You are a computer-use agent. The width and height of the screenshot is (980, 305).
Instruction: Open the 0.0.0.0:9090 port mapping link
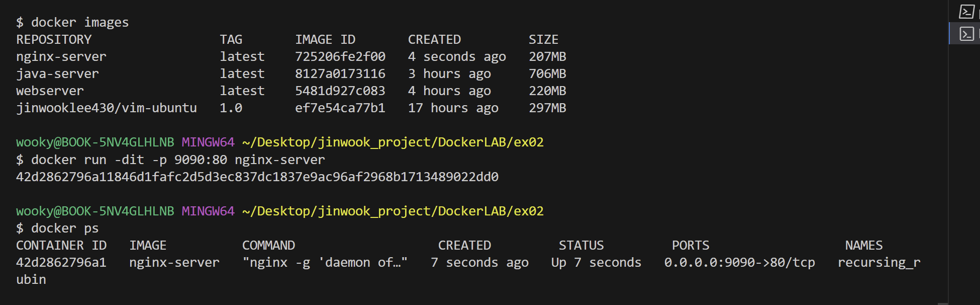coord(739,263)
